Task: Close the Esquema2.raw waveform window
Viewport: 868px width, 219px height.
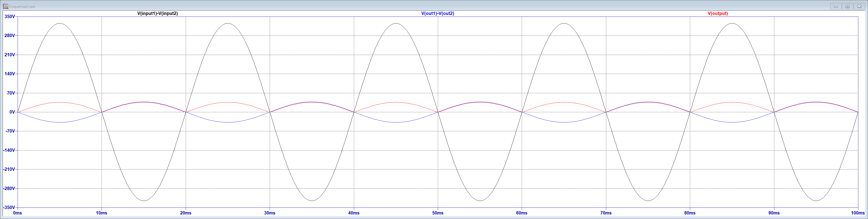Action: point(859,6)
